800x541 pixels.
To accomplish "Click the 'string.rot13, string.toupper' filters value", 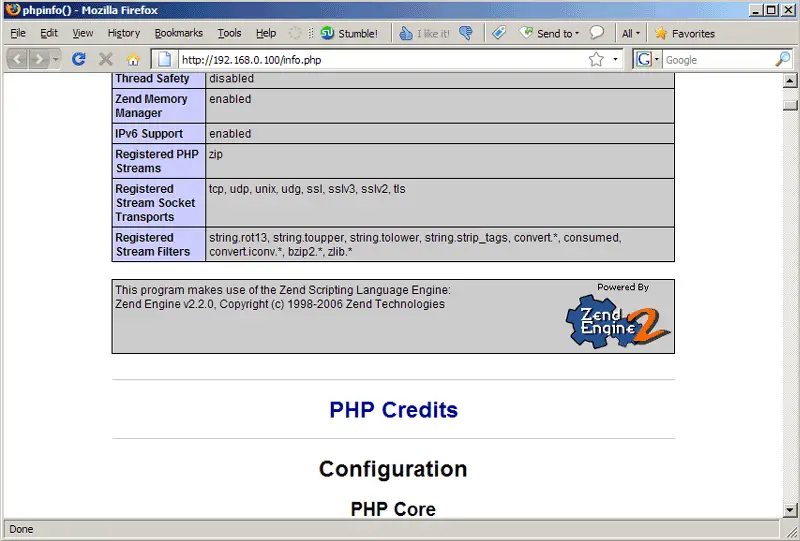I will [415, 244].
